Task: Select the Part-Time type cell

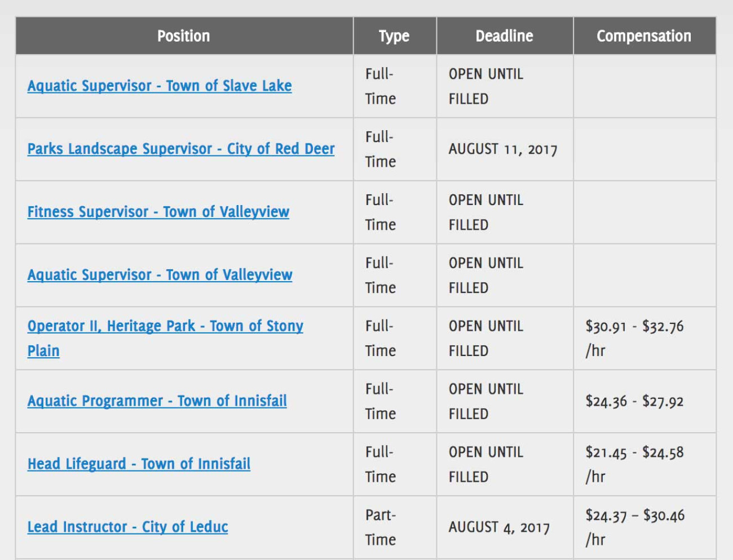Action: (x=381, y=527)
